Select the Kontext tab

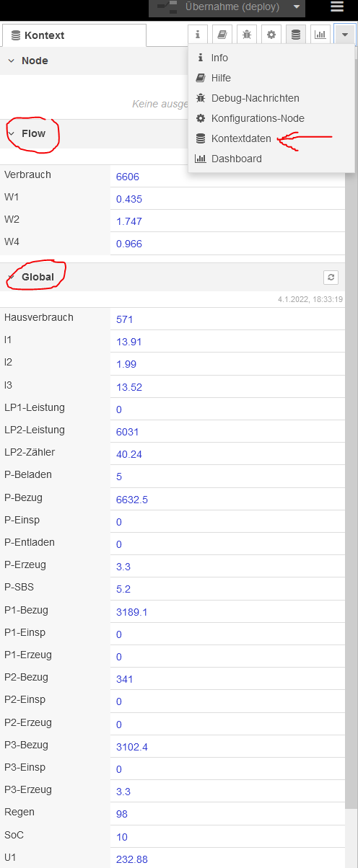click(x=74, y=35)
